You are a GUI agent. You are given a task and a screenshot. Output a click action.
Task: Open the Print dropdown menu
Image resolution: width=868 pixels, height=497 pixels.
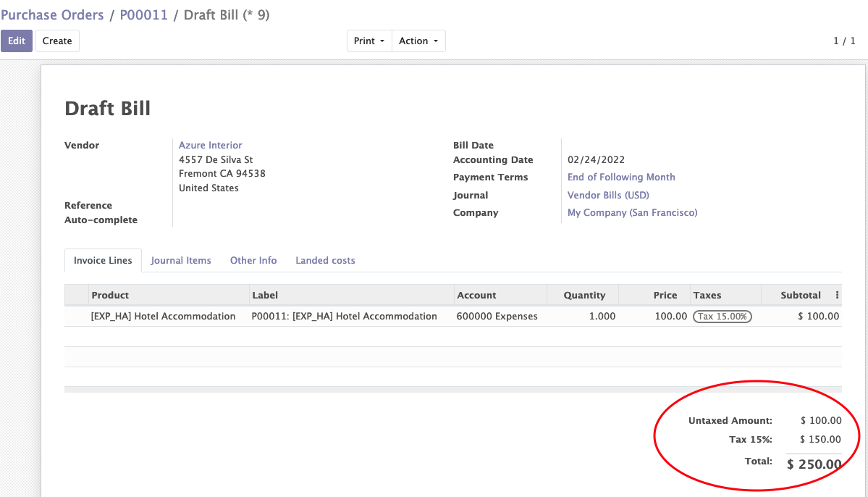tap(368, 41)
